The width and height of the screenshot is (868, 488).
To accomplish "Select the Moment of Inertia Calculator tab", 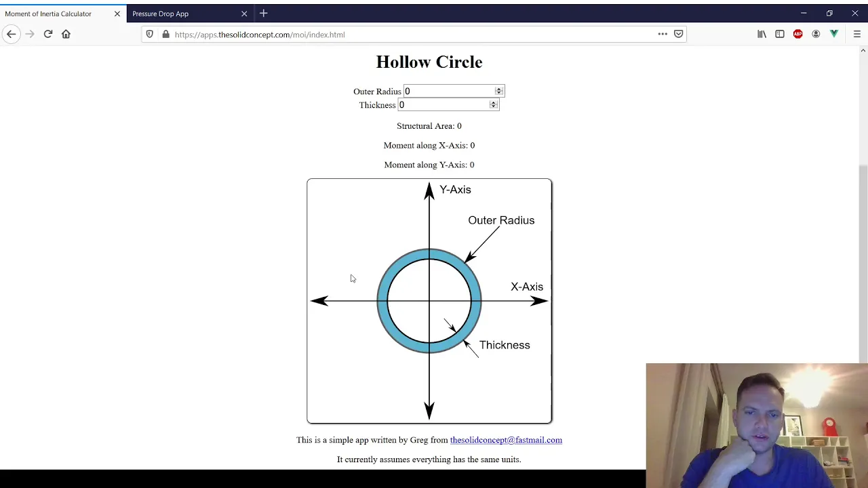I will (63, 14).
